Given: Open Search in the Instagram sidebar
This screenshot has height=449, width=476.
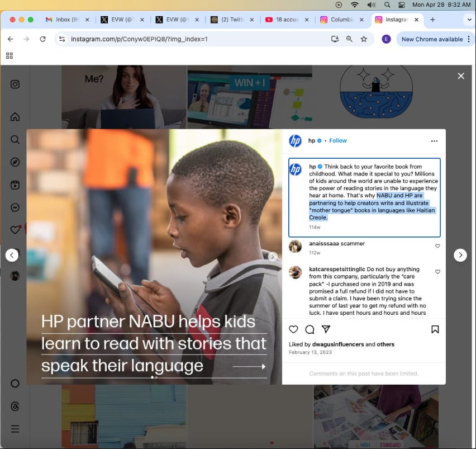Looking at the screenshot, I should (15, 139).
